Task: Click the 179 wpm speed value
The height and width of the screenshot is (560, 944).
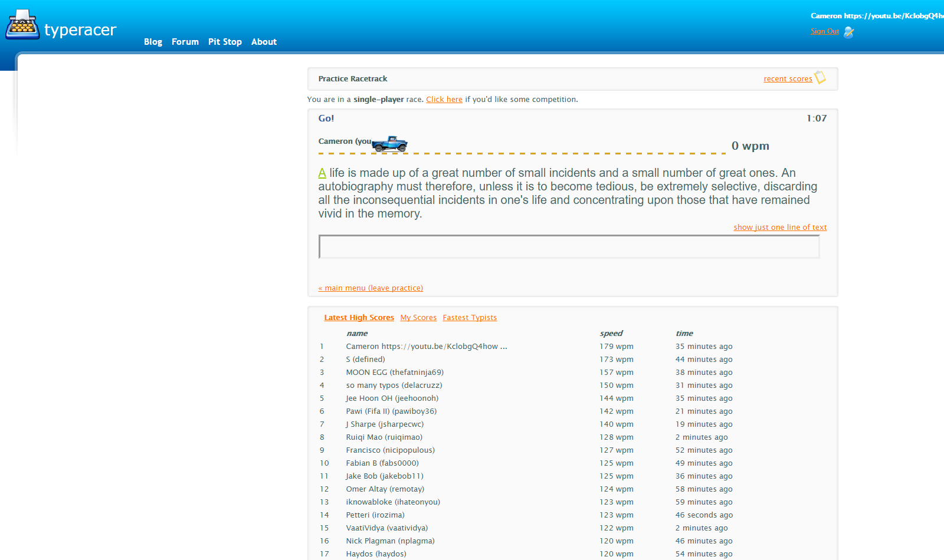Action: (x=617, y=347)
